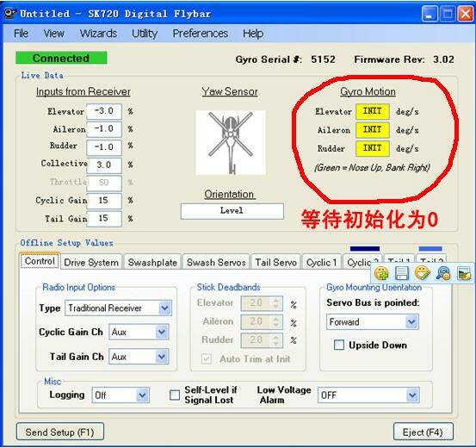The height and width of the screenshot is (448, 476).
Task: Click the helicopter Yaw Sensor image
Action: pyautogui.click(x=231, y=142)
